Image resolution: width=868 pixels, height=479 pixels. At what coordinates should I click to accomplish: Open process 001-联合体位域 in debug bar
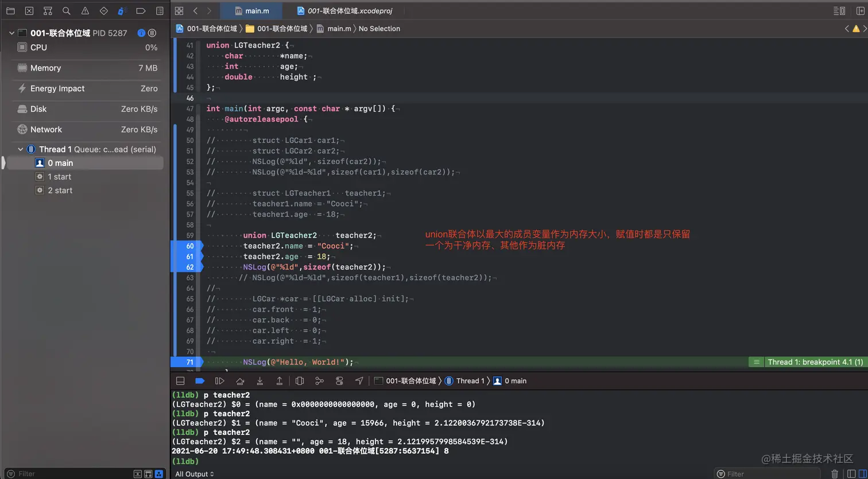pyautogui.click(x=405, y=381)
